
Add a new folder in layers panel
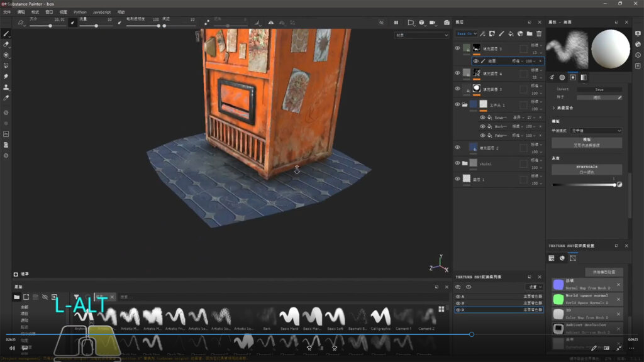(530, 33)
